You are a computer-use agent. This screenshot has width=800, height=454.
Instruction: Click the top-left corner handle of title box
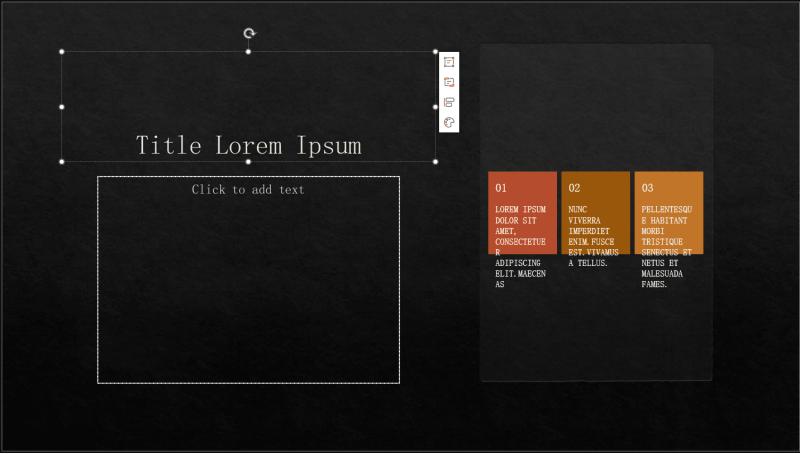click(62, 52)
